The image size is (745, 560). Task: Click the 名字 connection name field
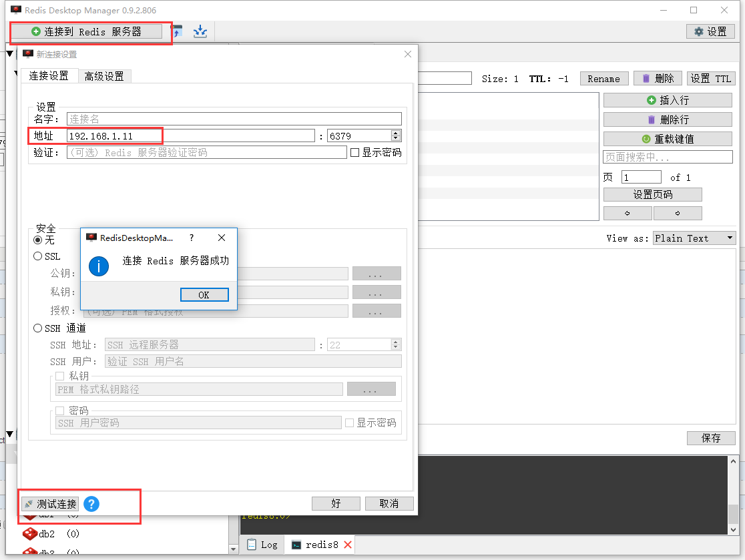[x=234, y=119]
